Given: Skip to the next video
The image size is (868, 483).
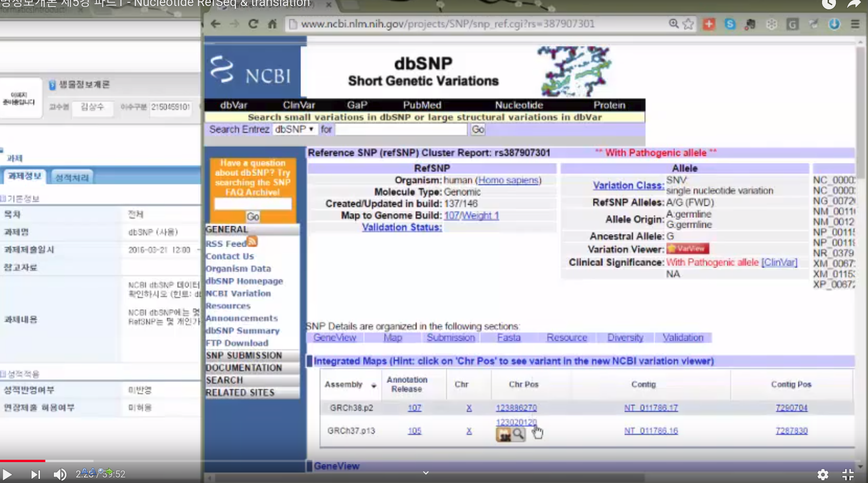Looking at the screenshot, I should click(x=35, y=474).
